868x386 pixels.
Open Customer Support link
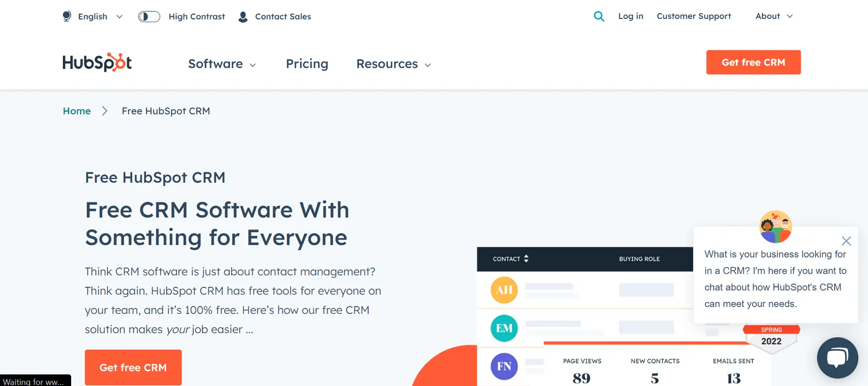694,16
